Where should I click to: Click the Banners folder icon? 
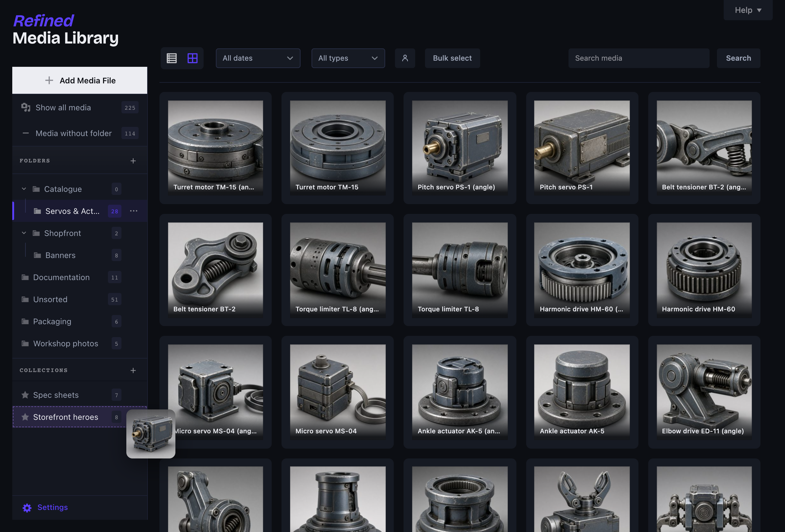pos(37,255)
